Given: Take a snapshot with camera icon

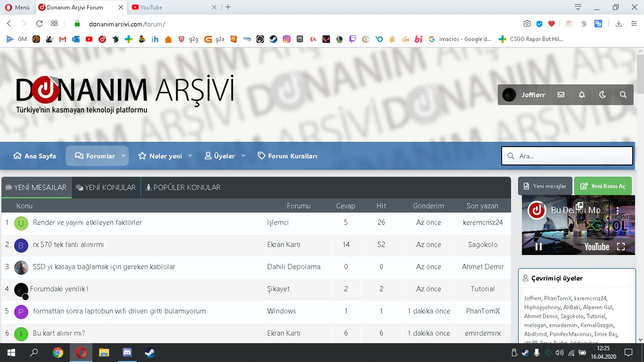Looking at the screenshot, I should 527,24.
